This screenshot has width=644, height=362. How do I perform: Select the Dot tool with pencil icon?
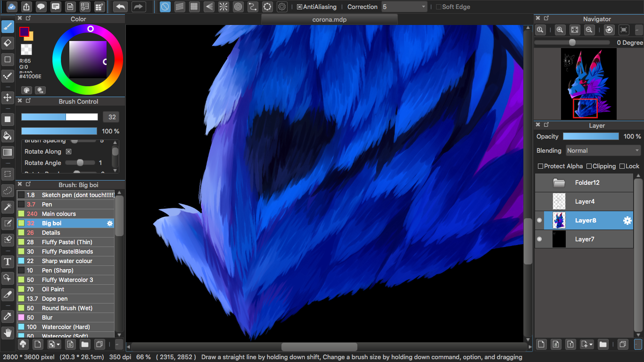(x=8, y=75)
